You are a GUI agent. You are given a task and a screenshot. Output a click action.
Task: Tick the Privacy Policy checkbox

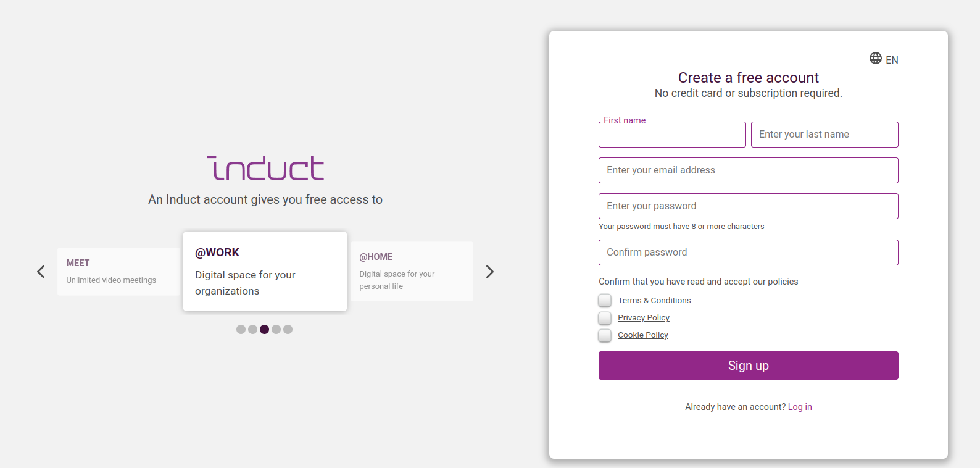click(605, 317)
